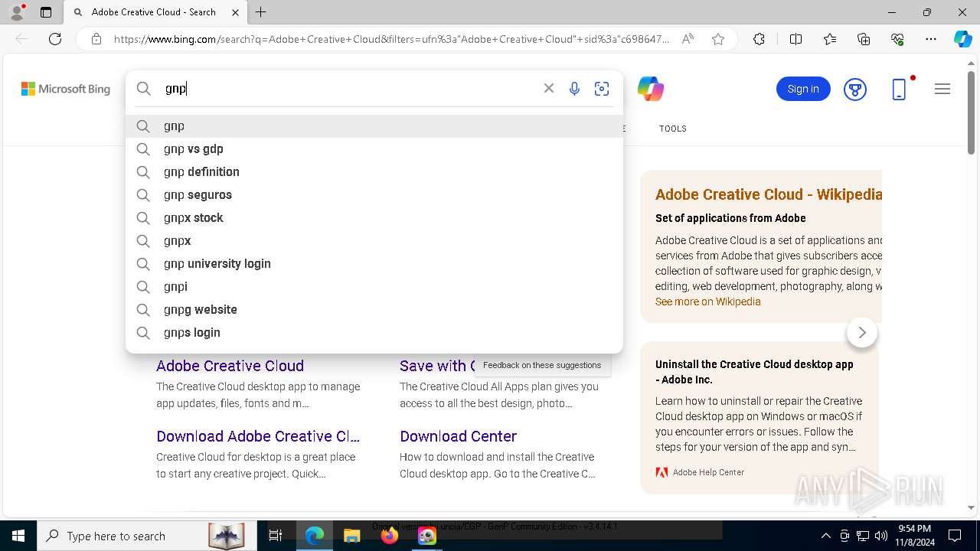Open "Adobe Creative Cloud" result link
This screenshot has height=551, width=980.
coord(230,366)
